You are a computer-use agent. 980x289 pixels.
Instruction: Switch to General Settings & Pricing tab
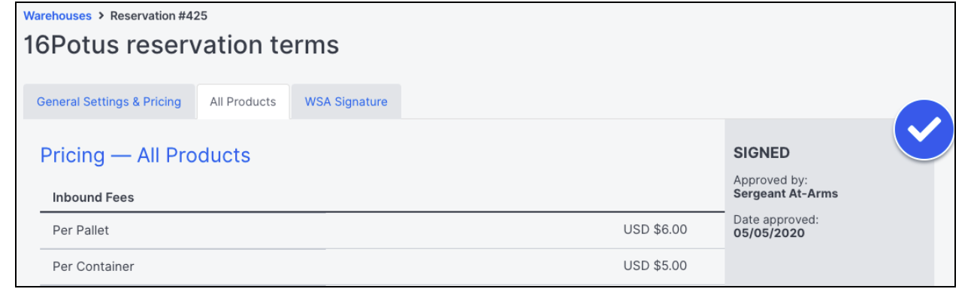[109, 102]
